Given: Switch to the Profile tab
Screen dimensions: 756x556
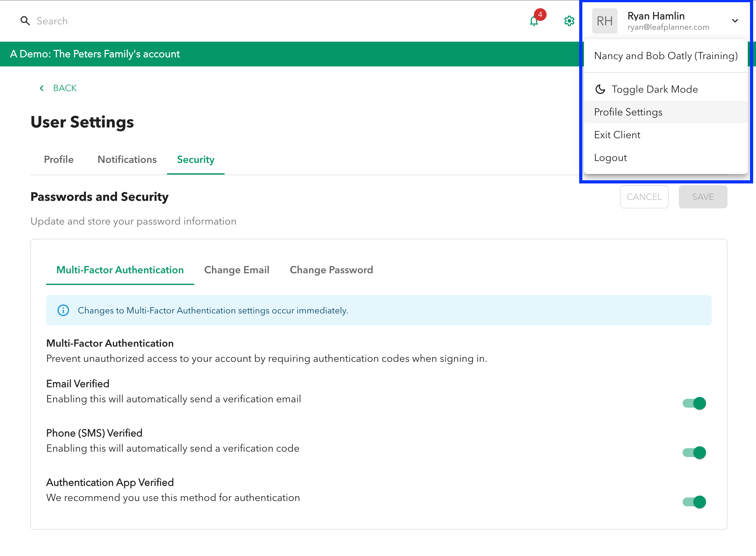Looking at the screenshot, I should pos(59,159).
